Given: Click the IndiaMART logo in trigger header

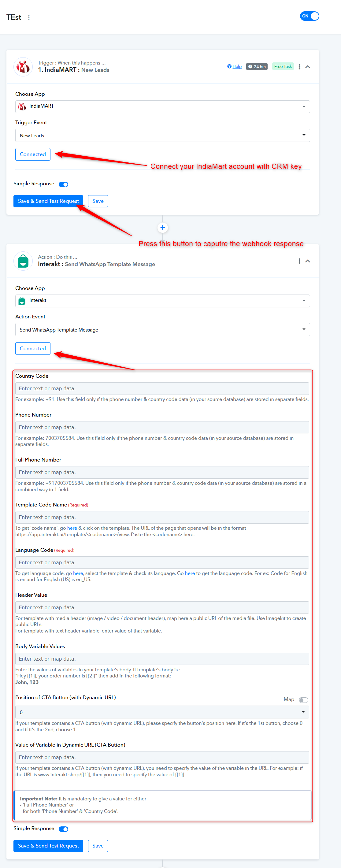Looking at the screenshot, I should click(23, 67).
